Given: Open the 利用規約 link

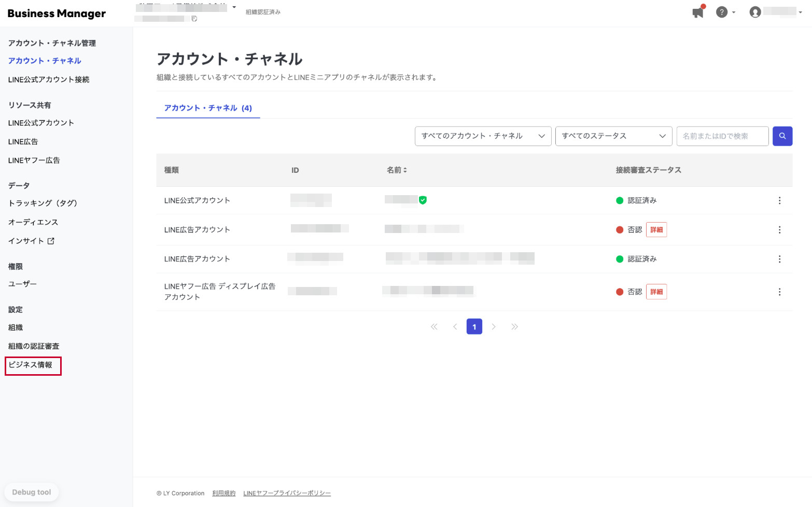Looking at the screenshot, I should 224,493.
